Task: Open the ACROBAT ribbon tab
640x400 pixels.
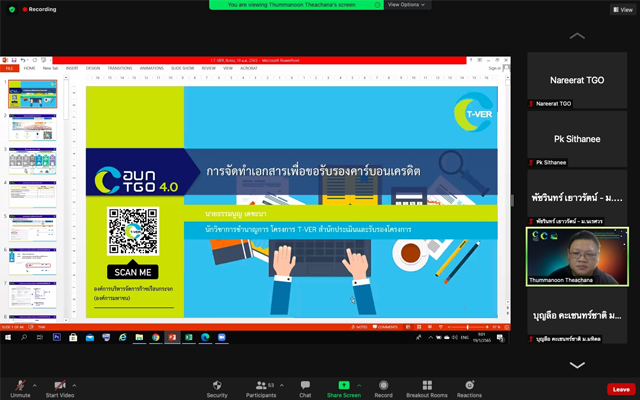Action: click(249, 68)
